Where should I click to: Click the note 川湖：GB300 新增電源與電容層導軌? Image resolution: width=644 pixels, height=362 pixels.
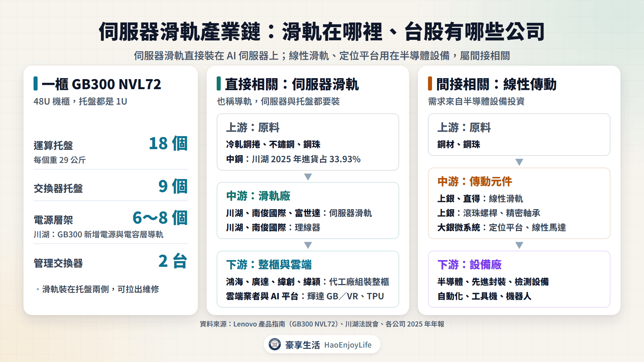click(98, 234)
